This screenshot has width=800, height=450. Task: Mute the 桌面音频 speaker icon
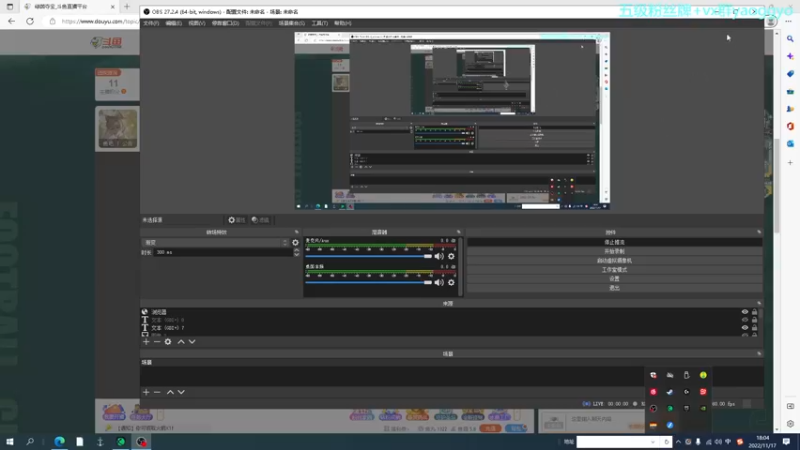tap(439, 282)
